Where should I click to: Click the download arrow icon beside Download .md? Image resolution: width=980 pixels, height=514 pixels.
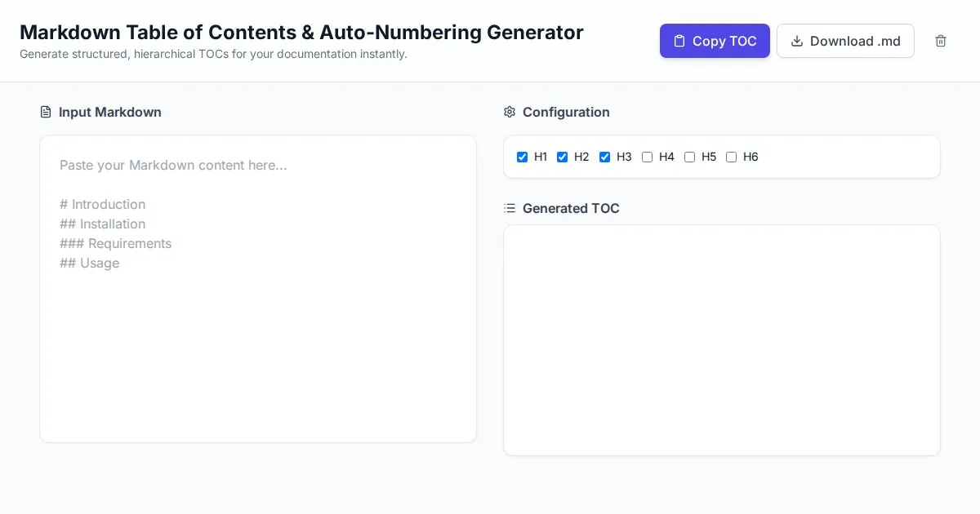pyautogui.click(x=797, y=41)
